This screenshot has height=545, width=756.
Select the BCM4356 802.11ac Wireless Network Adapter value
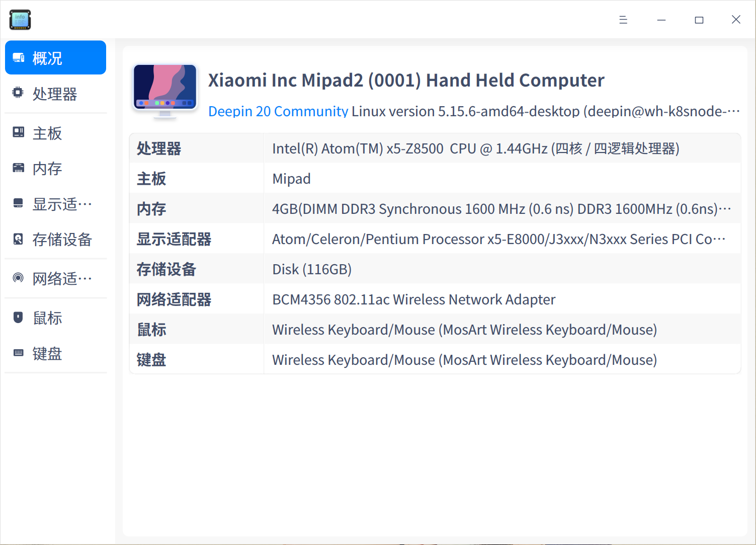414,299
